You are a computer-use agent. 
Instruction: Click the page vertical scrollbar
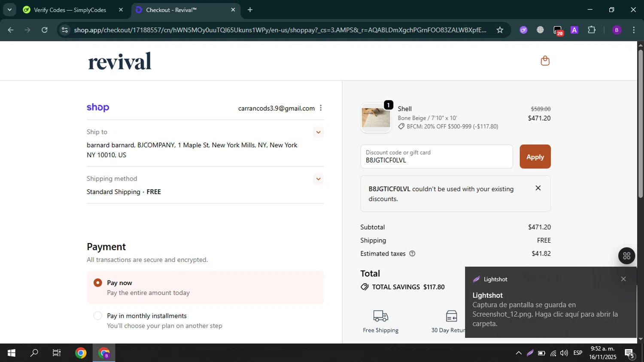[x=641, y=124]
